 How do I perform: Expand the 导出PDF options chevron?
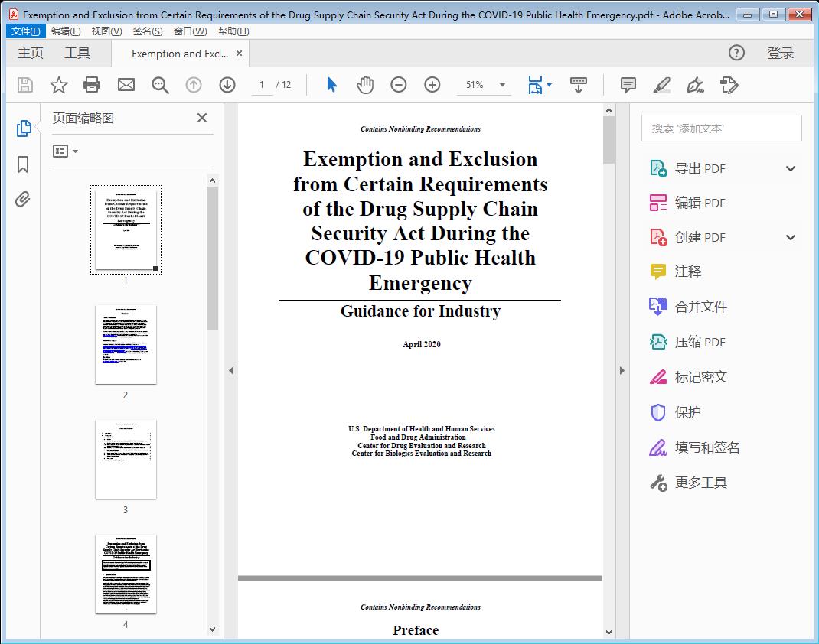click(790, 168)
